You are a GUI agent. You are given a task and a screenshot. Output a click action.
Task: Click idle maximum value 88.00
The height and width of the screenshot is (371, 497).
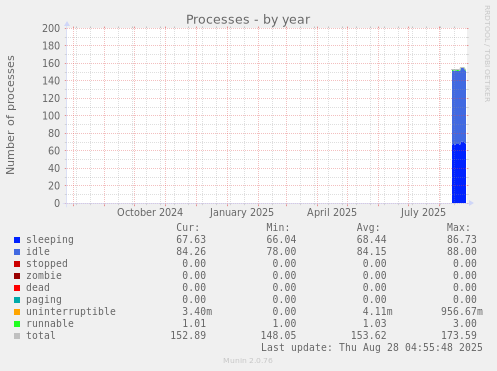(462, 251)
